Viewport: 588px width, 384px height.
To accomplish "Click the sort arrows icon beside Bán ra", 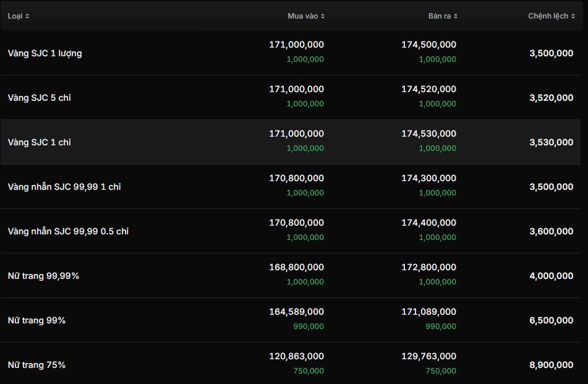I will 456,16.
